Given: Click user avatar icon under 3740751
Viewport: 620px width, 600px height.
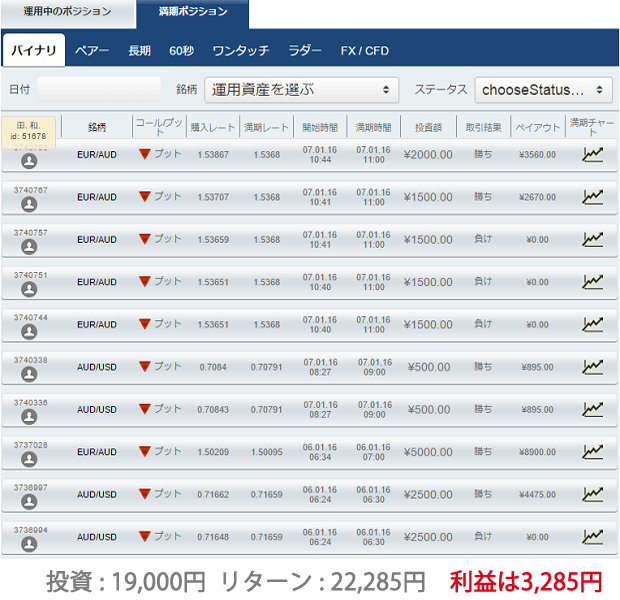Looking at the screenshot, I should (x=29, y=289).
